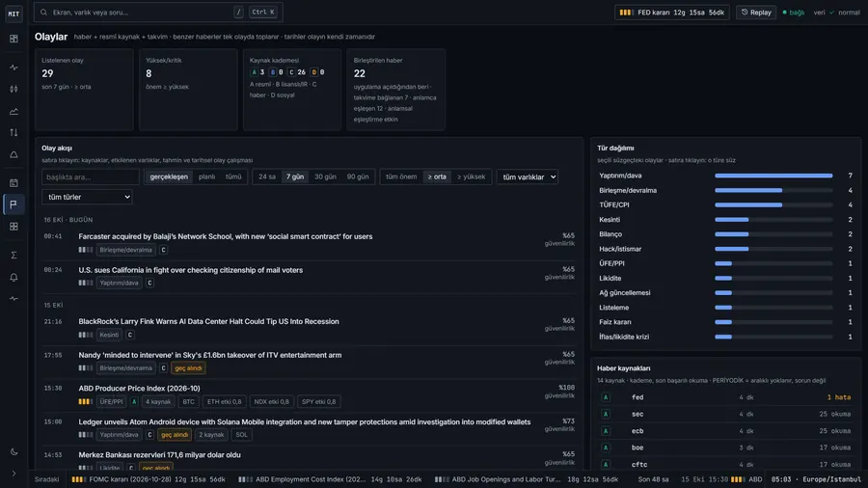Click the D tier badge in Kaynak kademesi

pos(313,72)
